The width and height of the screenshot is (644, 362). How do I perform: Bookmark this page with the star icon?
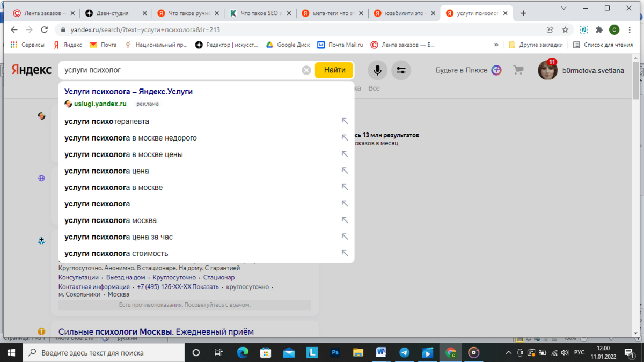565,30
